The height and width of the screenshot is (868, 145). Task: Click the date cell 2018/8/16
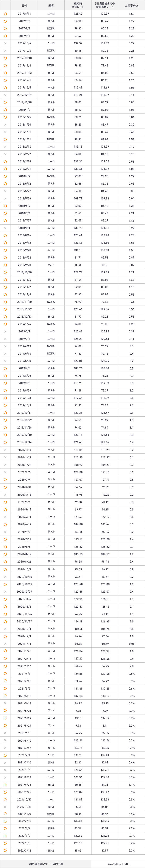click(24, 235)
